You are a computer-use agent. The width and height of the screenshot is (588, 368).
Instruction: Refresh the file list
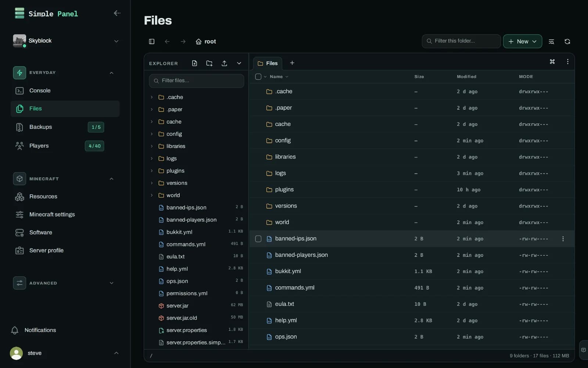tap(567, 42)
